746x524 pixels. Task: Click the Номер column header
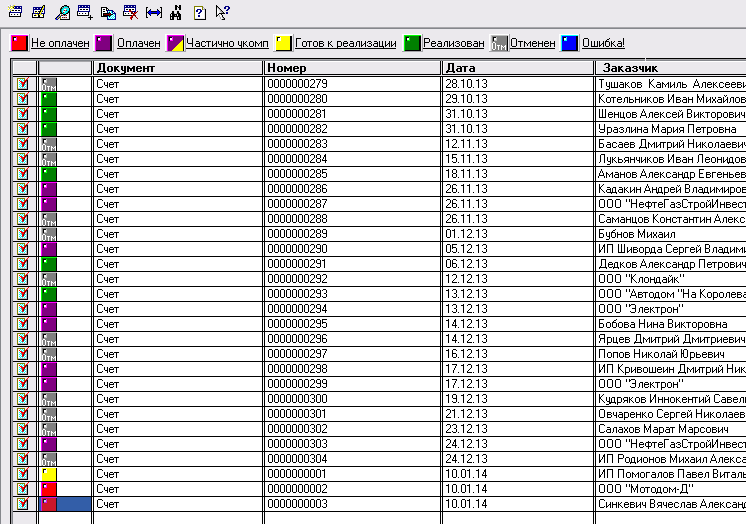click(x=352, y=68)
